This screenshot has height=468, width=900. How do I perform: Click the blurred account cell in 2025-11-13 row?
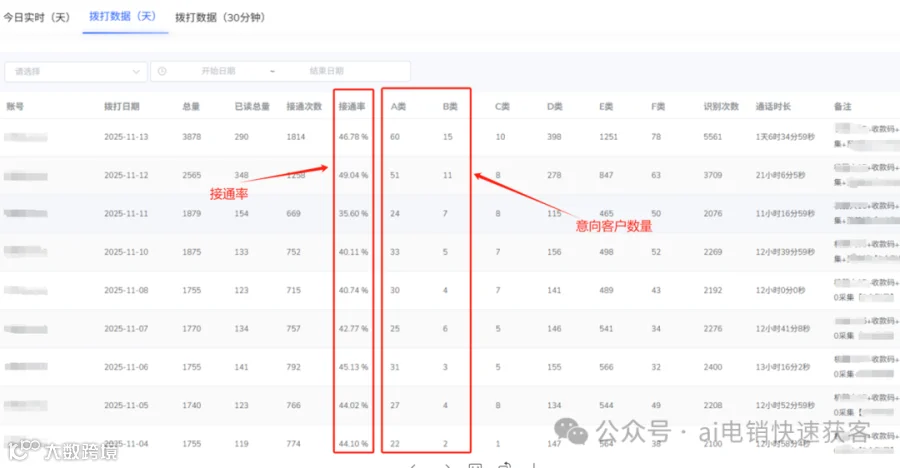25,137
